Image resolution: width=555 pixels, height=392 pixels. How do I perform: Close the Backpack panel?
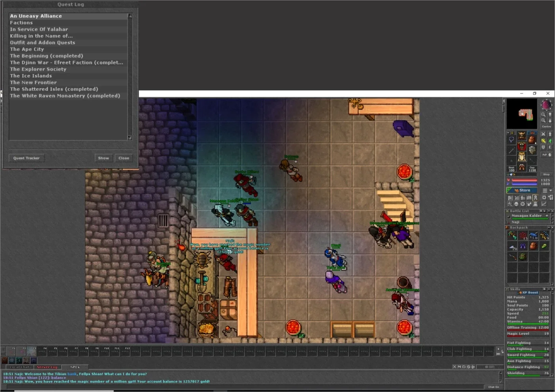click(553, 228)
